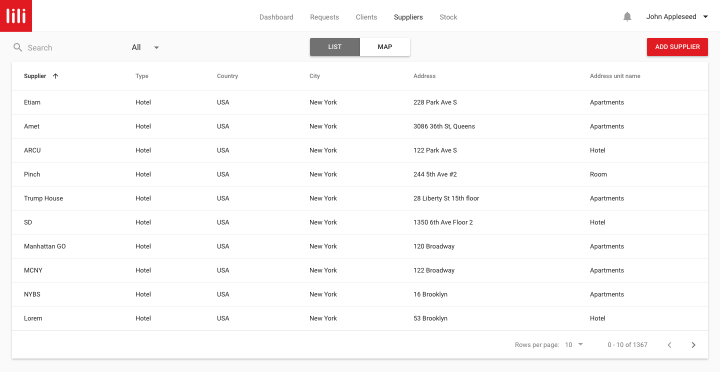
Task: Click address 120 Broadway
Action: (x=434, y=246)
